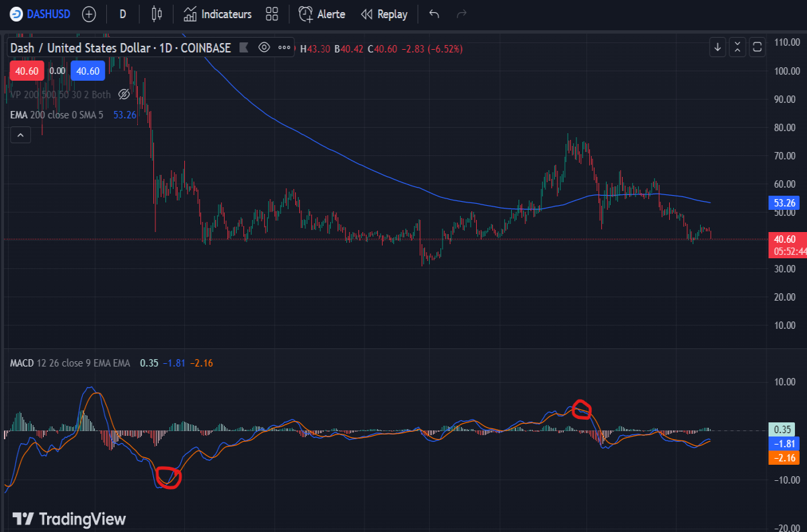Open the D timeframe interval selector
This screenshot has height=532, width=807.
tap(122, 14)
